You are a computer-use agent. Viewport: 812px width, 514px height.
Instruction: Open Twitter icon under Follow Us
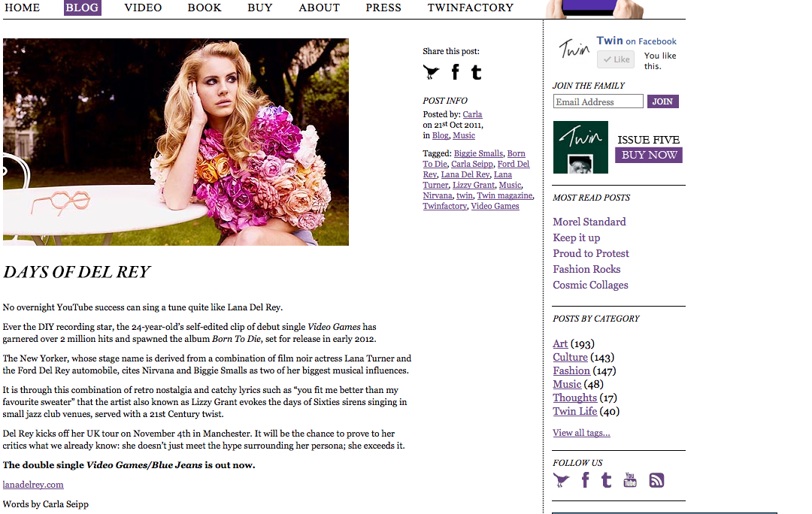click(561, 480)
